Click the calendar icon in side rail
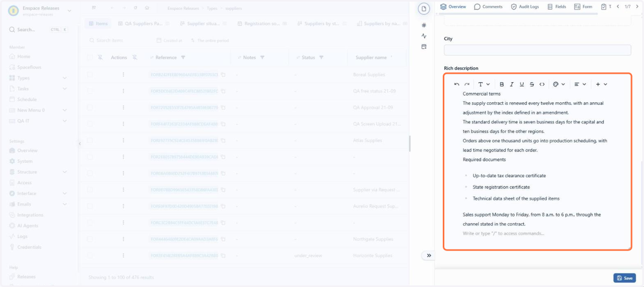The height and width of the screenshot is (287, 644). 424,47
